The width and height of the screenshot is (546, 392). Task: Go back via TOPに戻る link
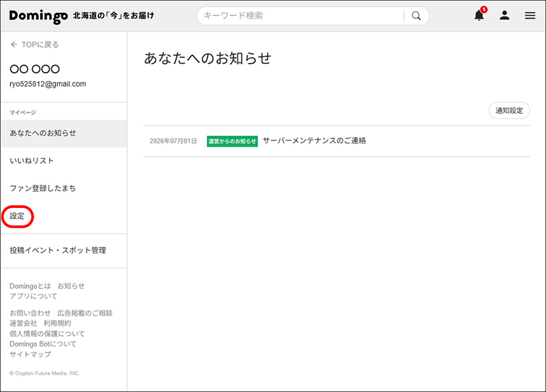[40, 44]
